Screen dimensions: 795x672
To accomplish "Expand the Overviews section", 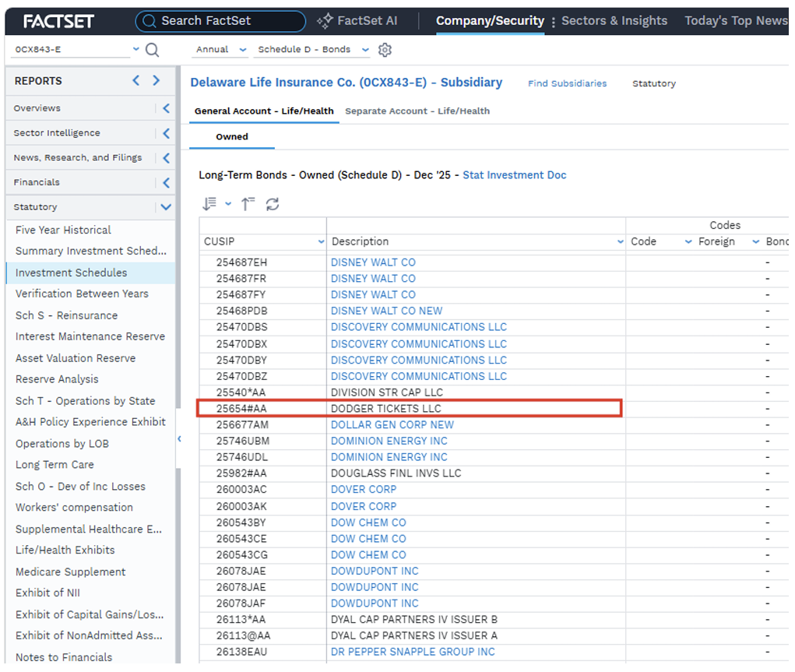I will point(166,108).
